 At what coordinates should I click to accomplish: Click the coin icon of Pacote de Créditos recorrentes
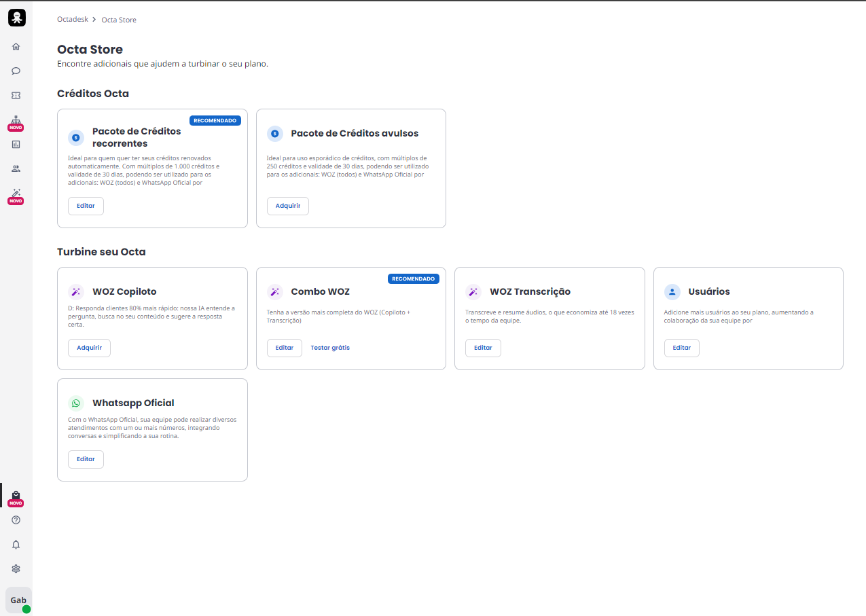click(76, 137)
